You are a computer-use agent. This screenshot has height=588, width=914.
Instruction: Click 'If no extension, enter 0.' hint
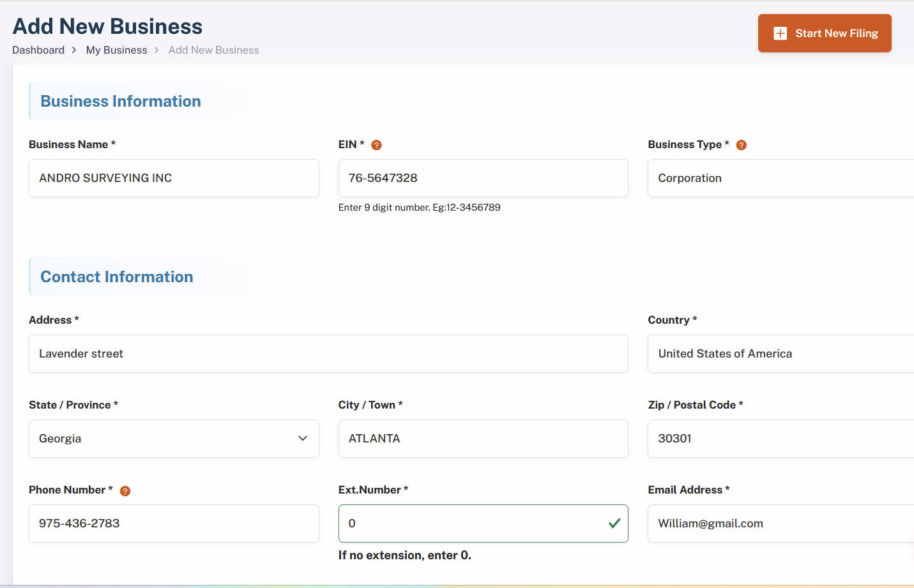point(405,555)
